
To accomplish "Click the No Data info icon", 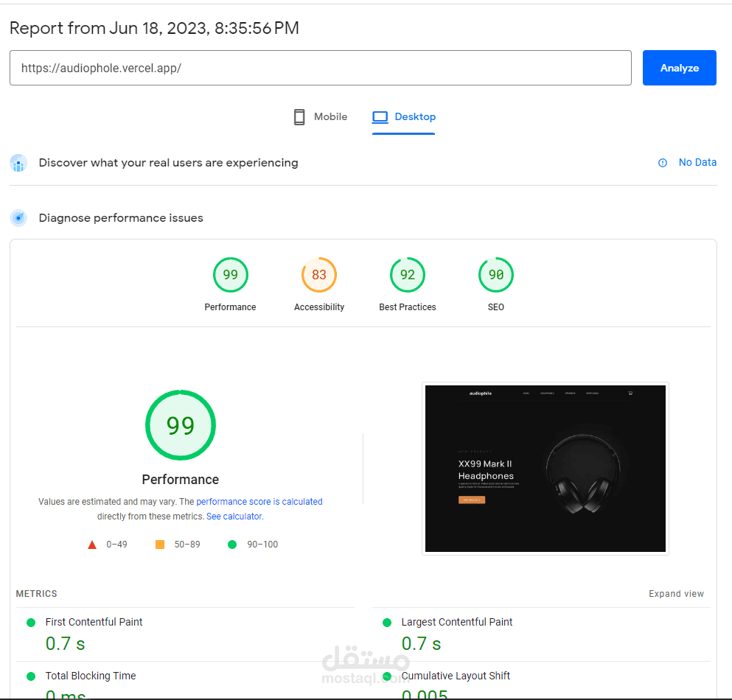I will pyautogui.click(x=663, y=163).
